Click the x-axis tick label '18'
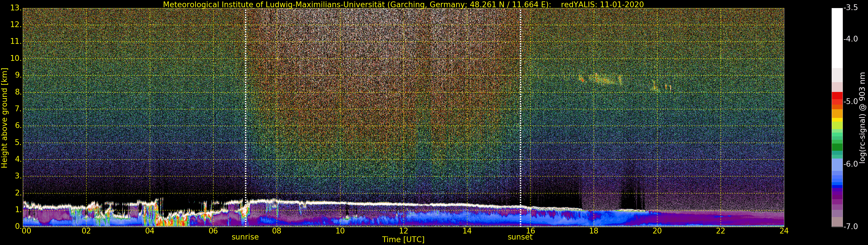Image resolution: width=868 pixels, height=245 pixels. coord(594,231)
